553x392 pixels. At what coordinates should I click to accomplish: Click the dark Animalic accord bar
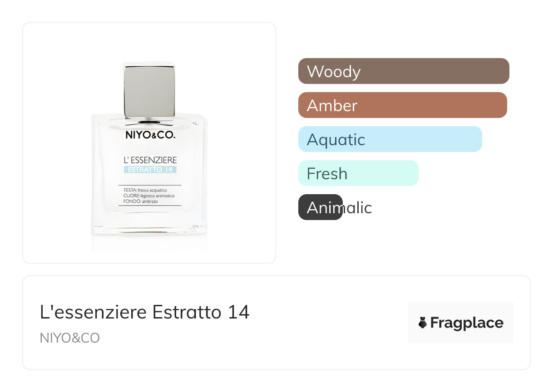click(320, 207)
